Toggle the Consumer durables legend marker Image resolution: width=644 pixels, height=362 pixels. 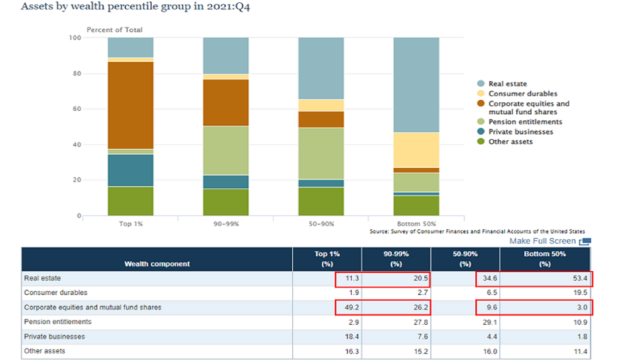(x=481, y=94)
